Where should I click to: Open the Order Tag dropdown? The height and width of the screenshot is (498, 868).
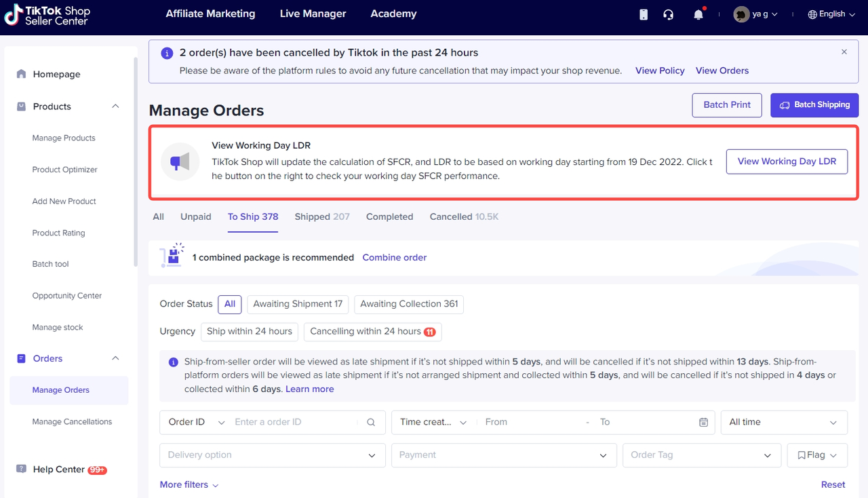coord(702,455)
